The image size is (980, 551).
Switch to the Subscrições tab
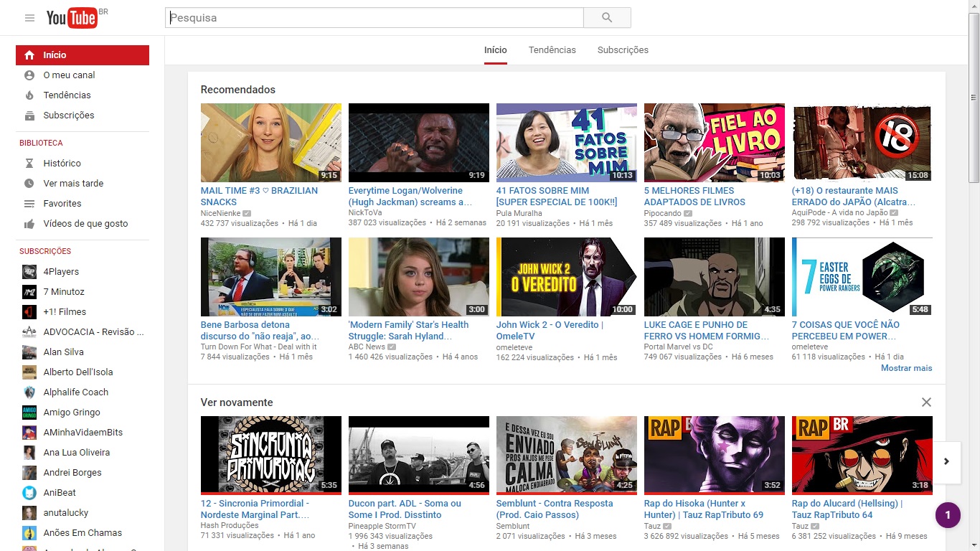tap(623, 50)
